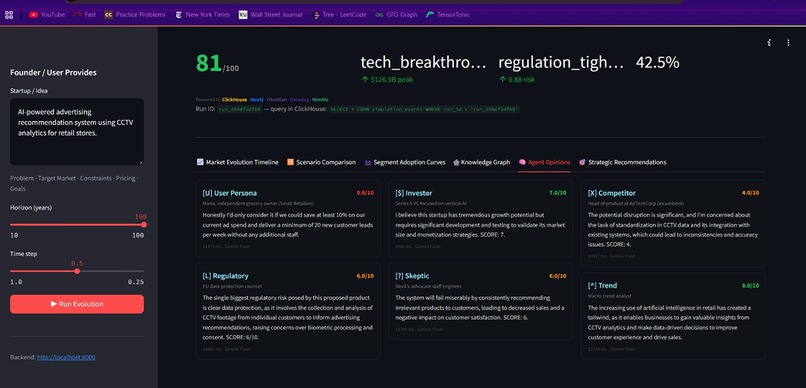The width and height of the screenshot is (806, 388).
Task: Open the Tree - LeetCode bookmark
Action: 339,15
